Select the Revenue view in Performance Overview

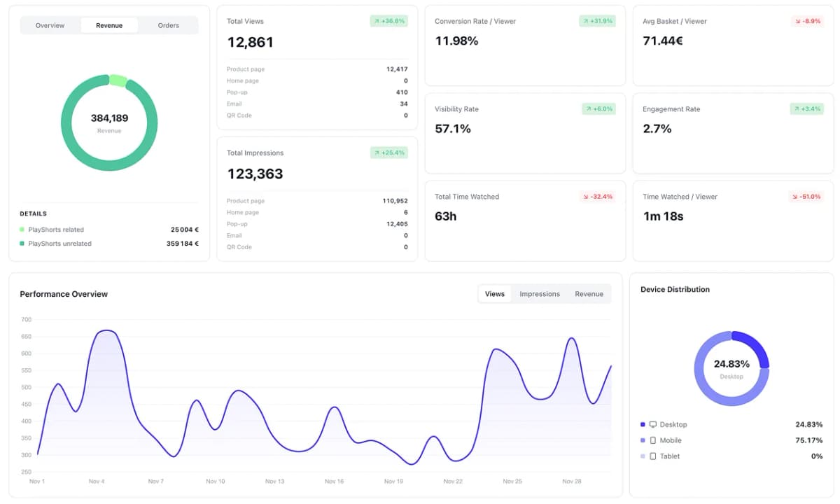coord(589,294)
